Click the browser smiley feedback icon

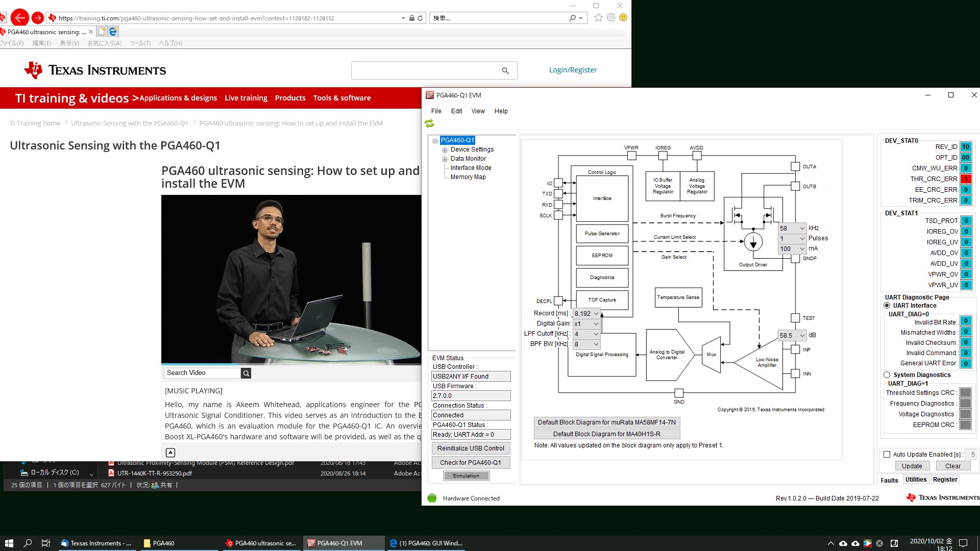click(623, 17)
